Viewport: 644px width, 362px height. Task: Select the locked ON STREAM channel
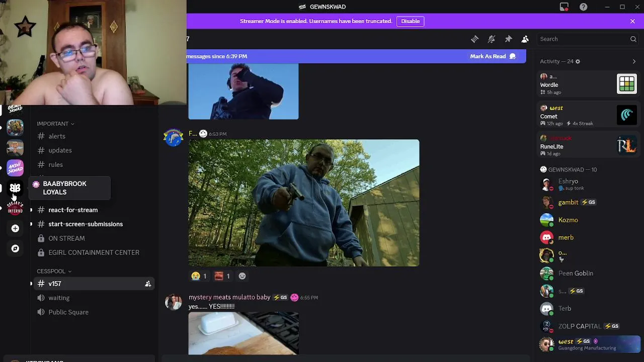94,238
